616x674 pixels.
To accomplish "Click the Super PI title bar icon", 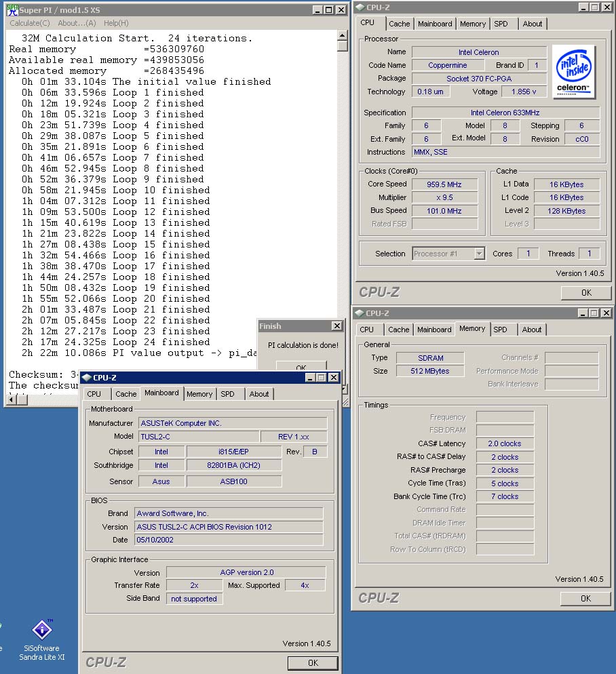I will [12, 10].
